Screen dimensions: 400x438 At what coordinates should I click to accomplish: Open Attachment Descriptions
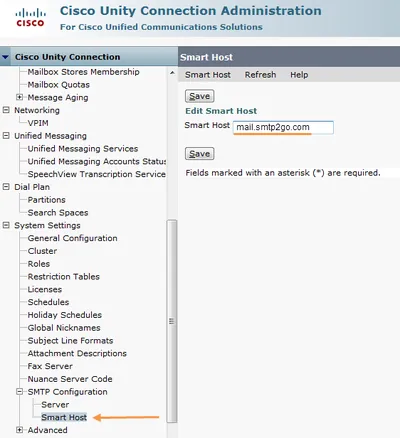point(77,353)
